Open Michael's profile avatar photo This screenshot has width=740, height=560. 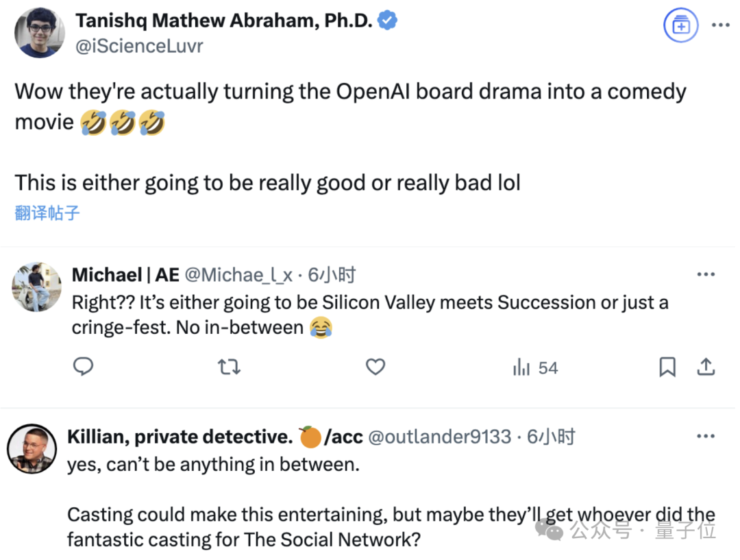[x=36, y=287]
